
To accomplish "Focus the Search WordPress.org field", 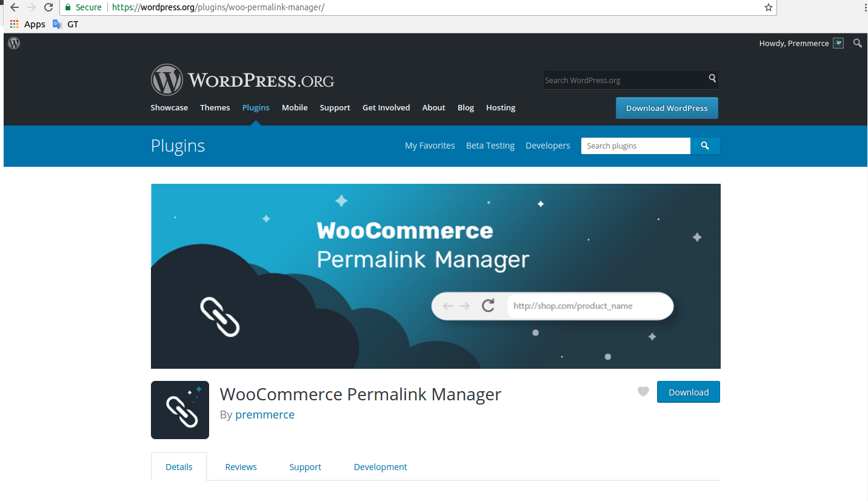I will [x=626, y=80].
